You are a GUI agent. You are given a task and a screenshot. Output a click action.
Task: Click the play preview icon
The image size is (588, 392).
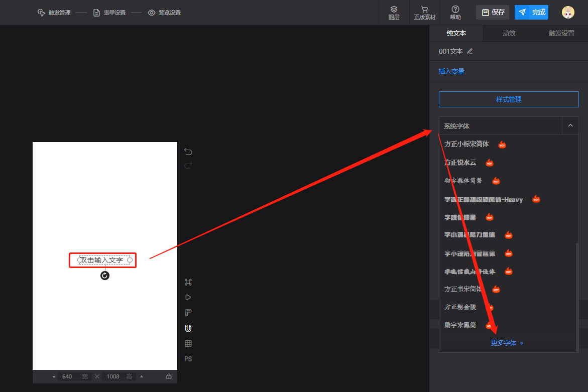click(188, 297)
